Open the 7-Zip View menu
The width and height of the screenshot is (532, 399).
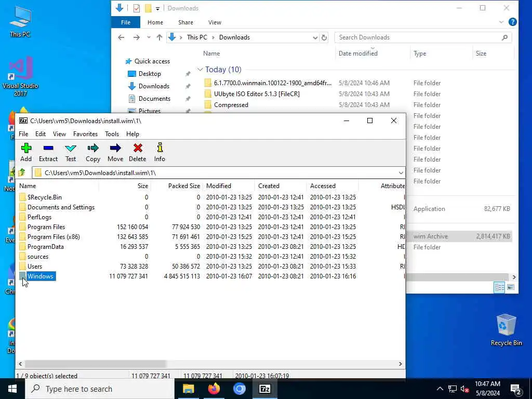tap(59, 134)
